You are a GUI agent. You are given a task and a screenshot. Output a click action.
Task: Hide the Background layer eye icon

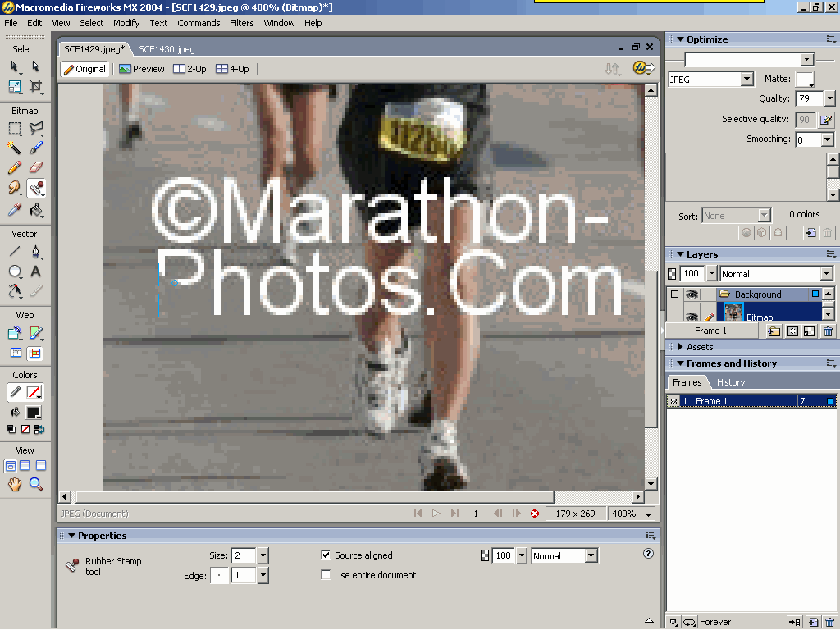point(692,294)
